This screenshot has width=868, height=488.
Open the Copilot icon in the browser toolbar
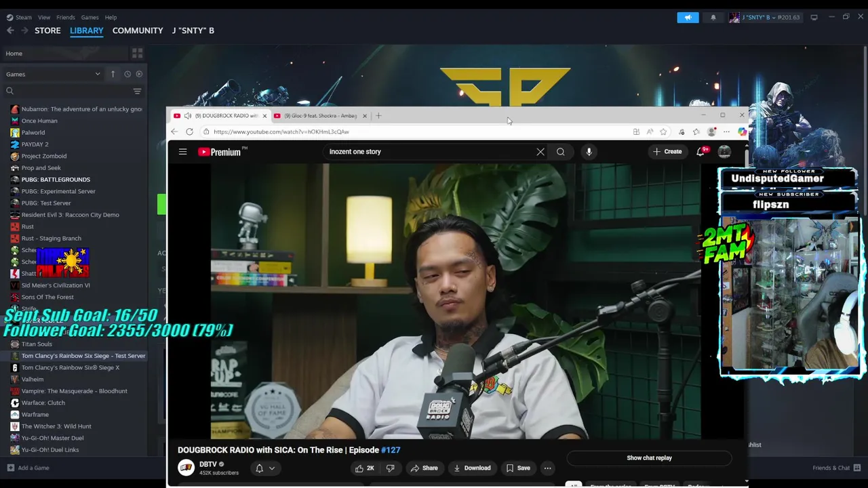click(x=742, y=131)
